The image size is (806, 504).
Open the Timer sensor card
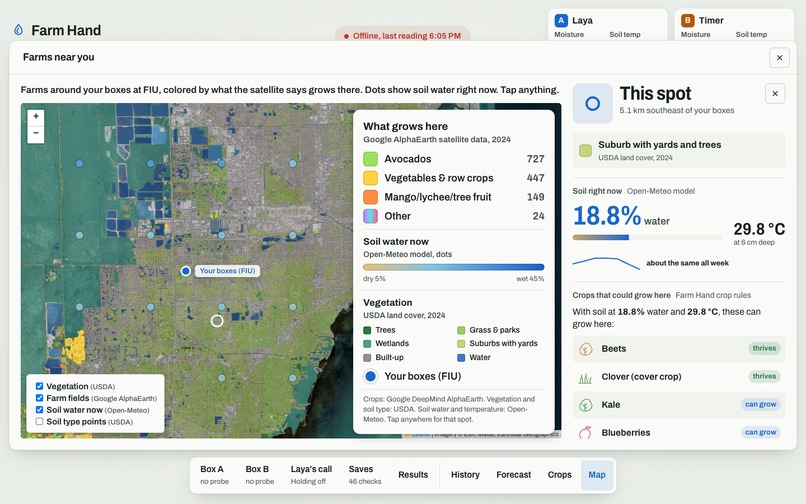[734, 25]
